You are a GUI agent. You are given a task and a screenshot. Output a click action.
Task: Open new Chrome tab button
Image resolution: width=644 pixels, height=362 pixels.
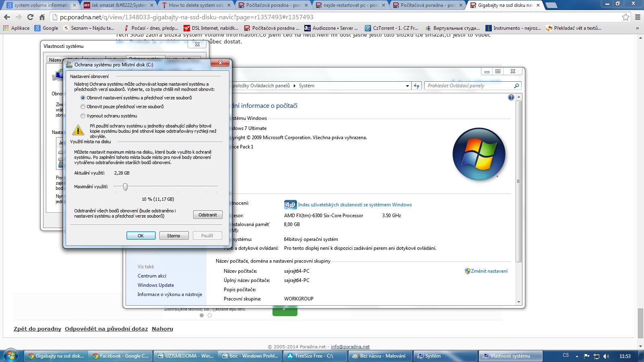tap(551, 5)
